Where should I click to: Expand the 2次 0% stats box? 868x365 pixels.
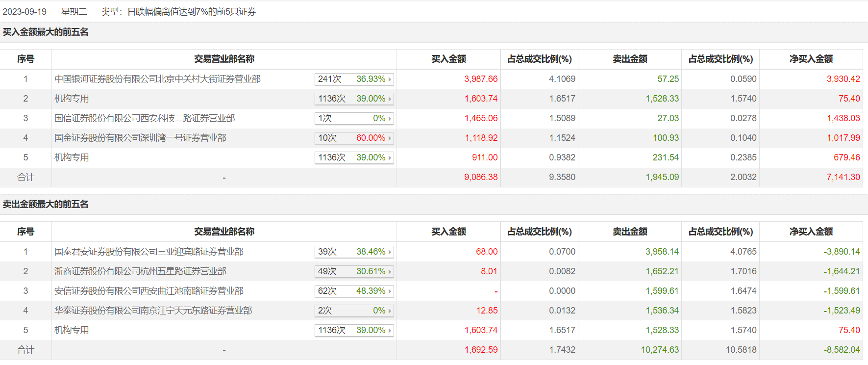[354, 311]
